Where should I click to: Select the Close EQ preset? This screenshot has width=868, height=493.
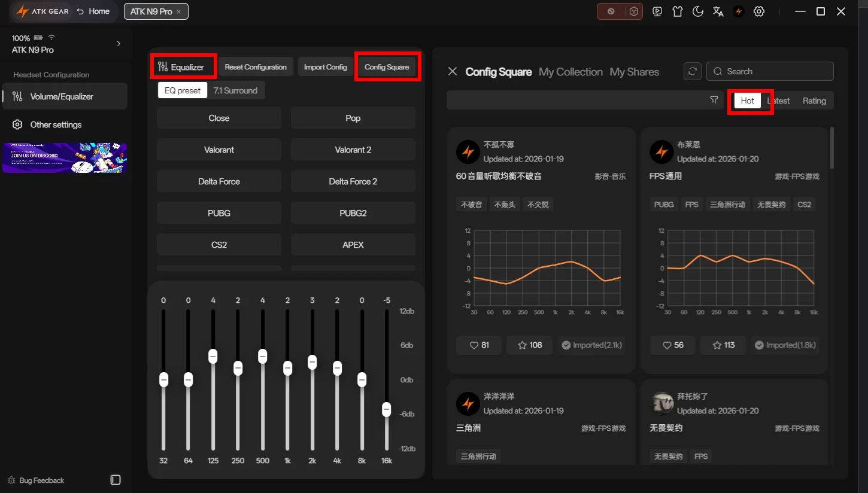click(219, 118)
